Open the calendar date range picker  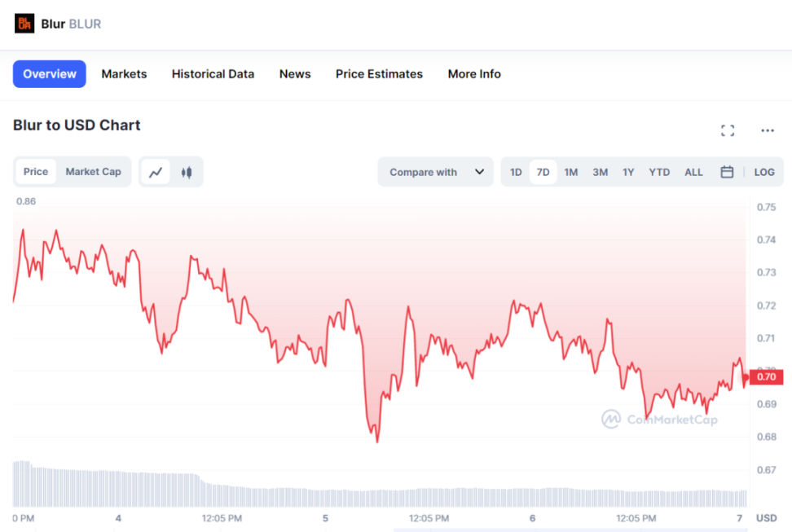727,172
